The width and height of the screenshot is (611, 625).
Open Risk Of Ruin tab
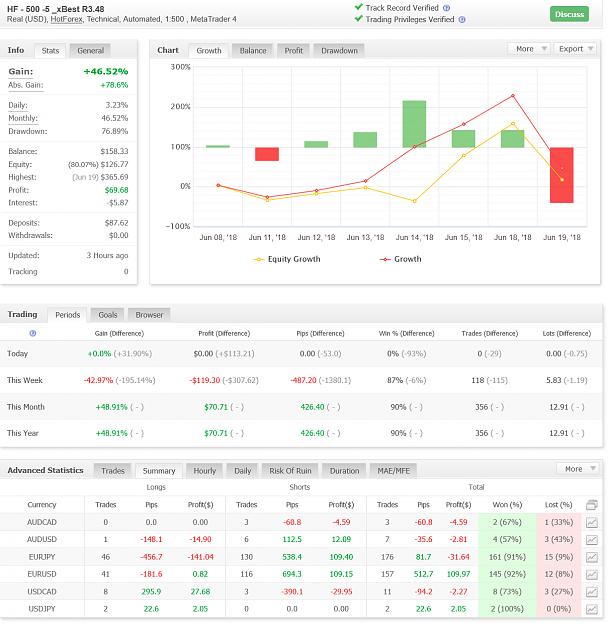coord(290,471)
